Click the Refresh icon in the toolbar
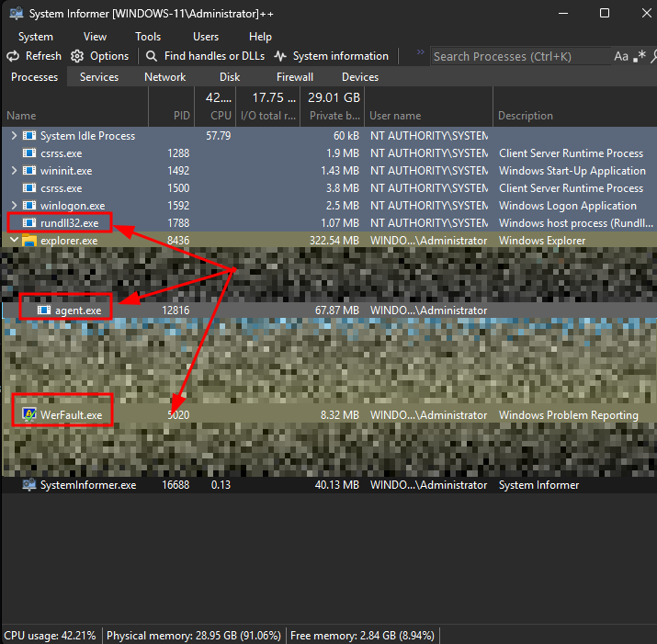Screen dimensions: 657x644 [13, 56]
